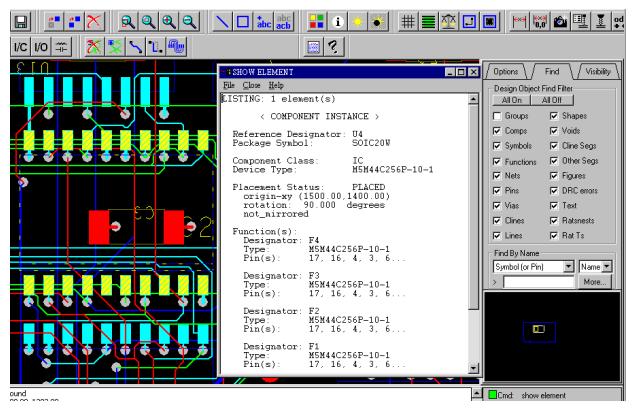Open the Name dropdown list
The width and height of the screenshot is (638, 412).
[x=607, y=267]
